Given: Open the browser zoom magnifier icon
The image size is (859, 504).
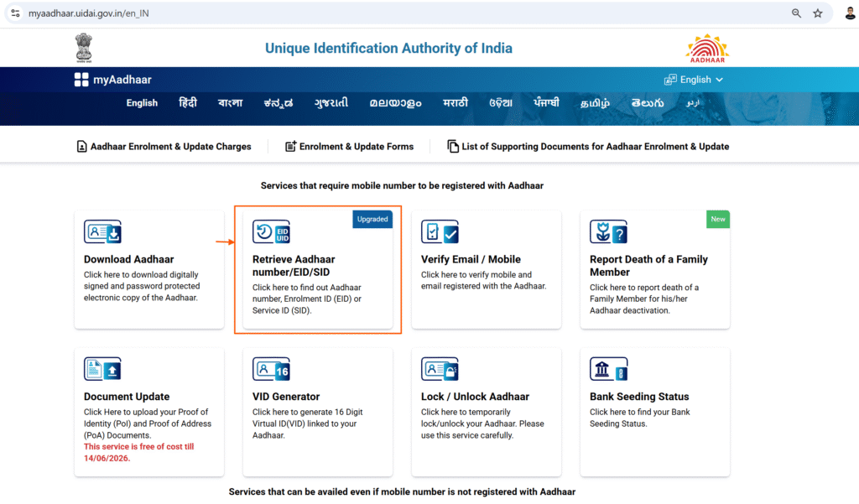Looking at the screenshot, I should pyautogui.click(x=796, y=13).
